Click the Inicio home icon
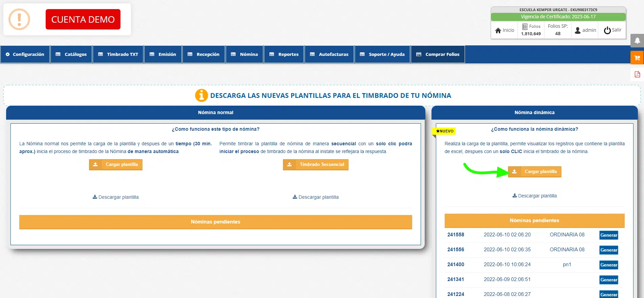The height and width of the screenshot is (298, 644). click(x=498, y=30)
